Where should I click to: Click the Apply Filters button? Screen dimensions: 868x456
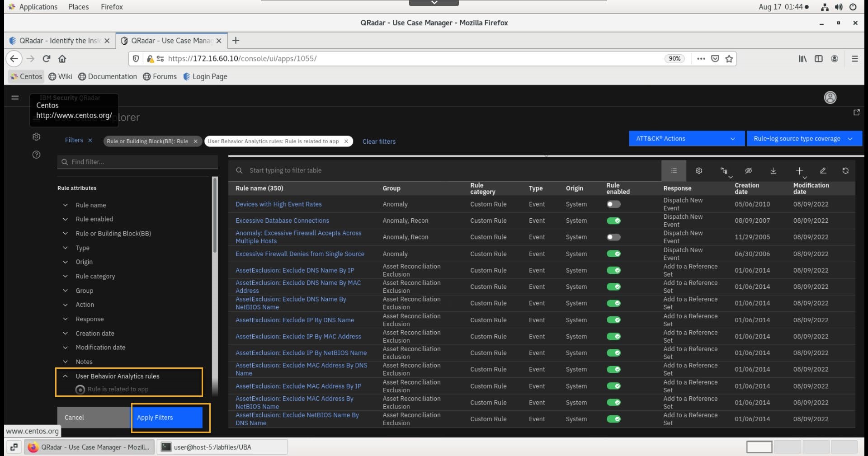(x=167, y=418)
